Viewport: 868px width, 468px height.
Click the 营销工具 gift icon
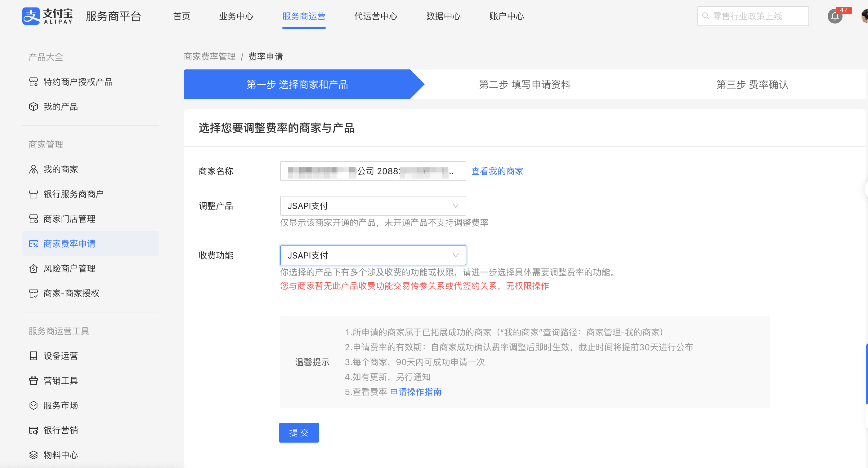point(34,381)
